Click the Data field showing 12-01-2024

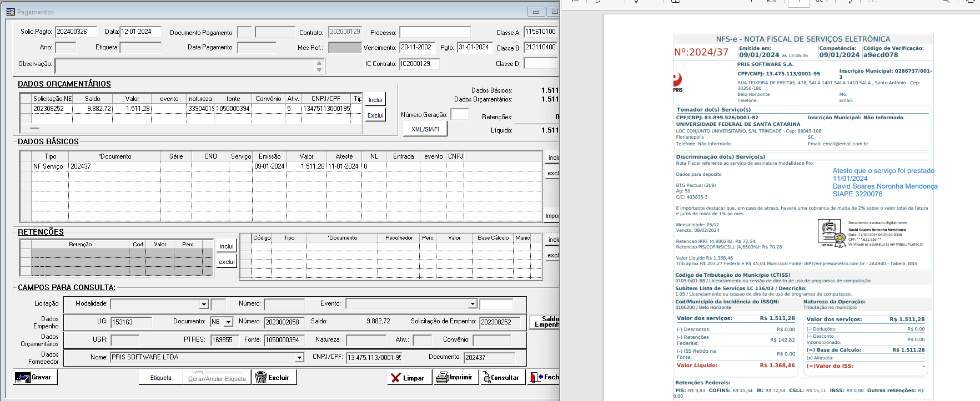tap(140, 32)
